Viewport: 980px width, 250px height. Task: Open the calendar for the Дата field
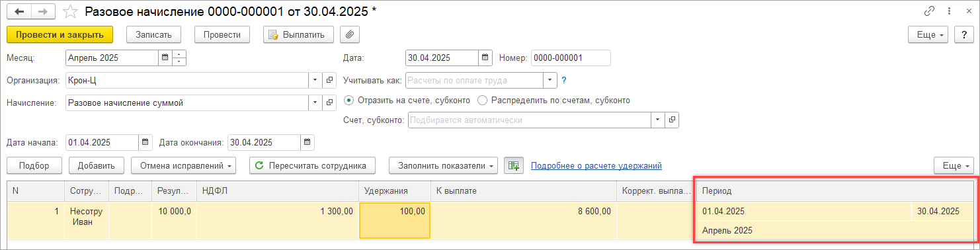[x=485, y=58]
